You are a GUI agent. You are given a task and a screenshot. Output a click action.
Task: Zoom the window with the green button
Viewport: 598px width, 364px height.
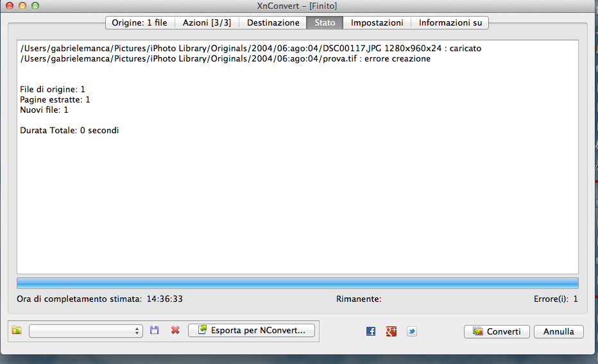tap(35, 6)
